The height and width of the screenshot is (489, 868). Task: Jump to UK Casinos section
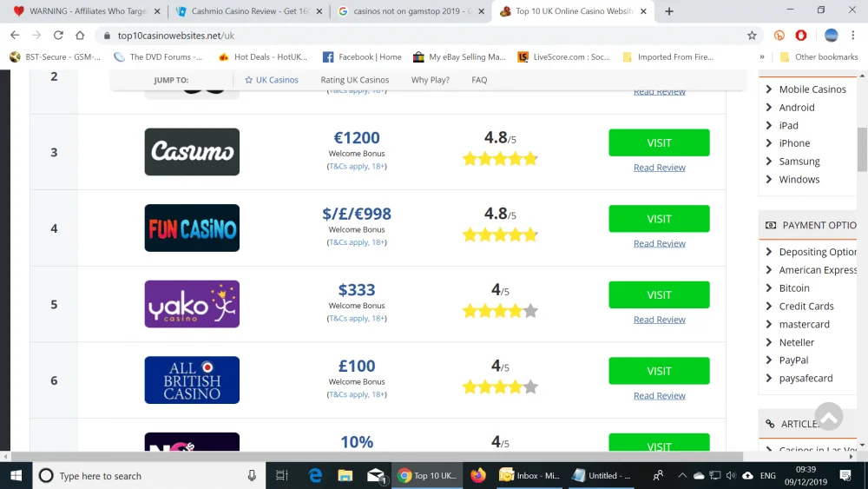point(271,80)
